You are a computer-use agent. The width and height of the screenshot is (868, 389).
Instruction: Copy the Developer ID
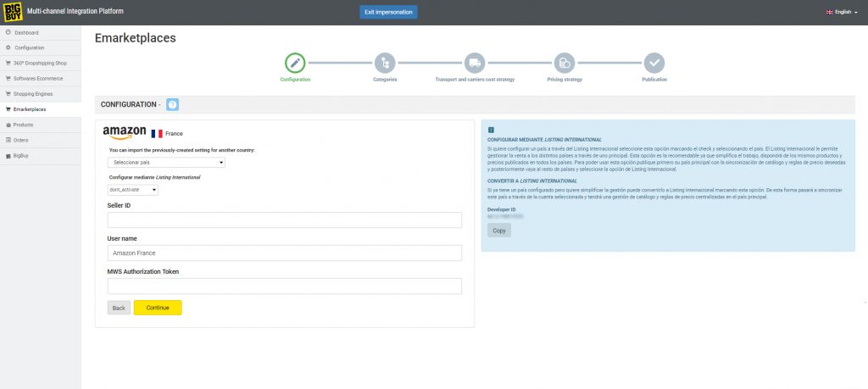pyautogui.click(x=499, y=231)
